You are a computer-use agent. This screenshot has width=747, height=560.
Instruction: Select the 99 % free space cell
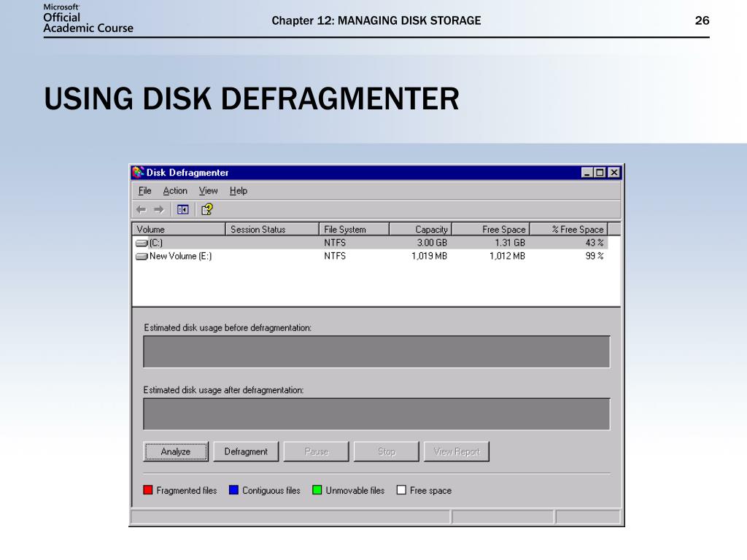(594, 256)
